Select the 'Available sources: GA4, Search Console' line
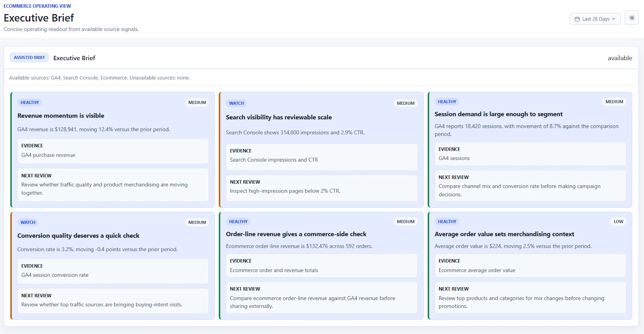 click(99, 78)
